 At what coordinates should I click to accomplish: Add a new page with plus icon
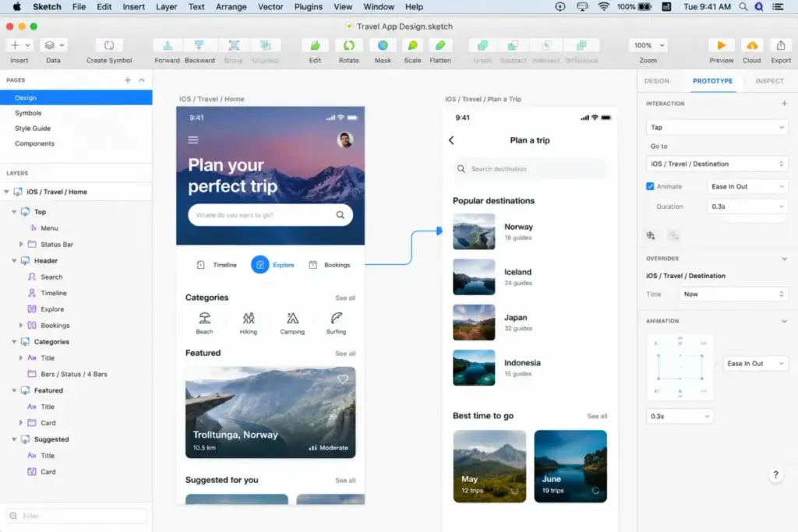coord(127,80)
